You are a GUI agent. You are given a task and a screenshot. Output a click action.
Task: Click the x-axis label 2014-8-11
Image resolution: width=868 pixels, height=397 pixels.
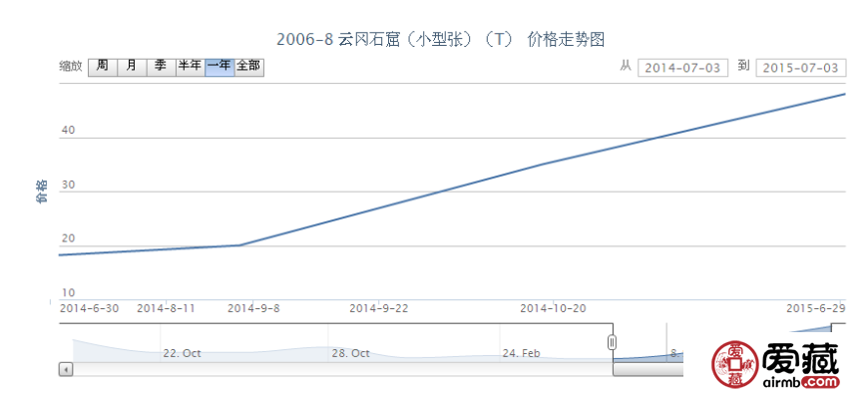pos(166,308)
